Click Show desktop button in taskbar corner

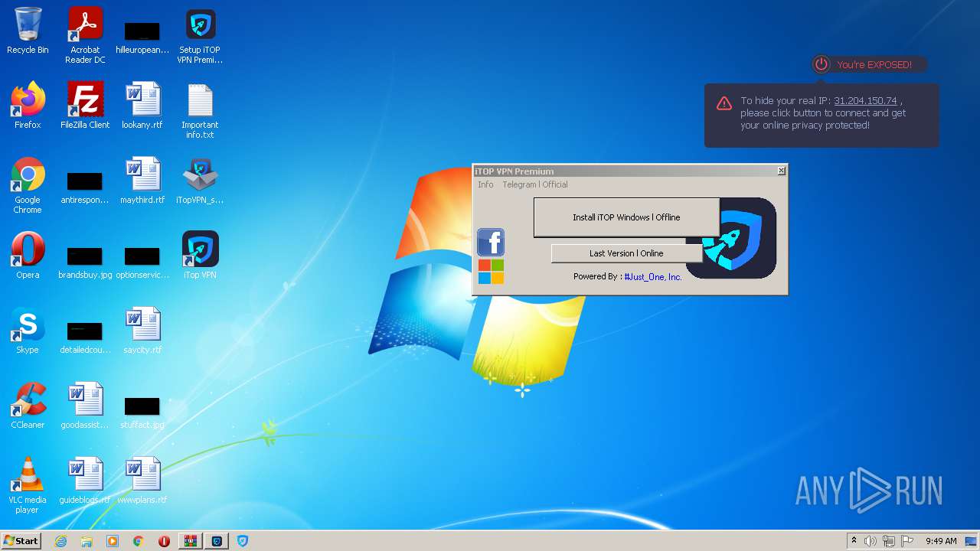[972, 541]
